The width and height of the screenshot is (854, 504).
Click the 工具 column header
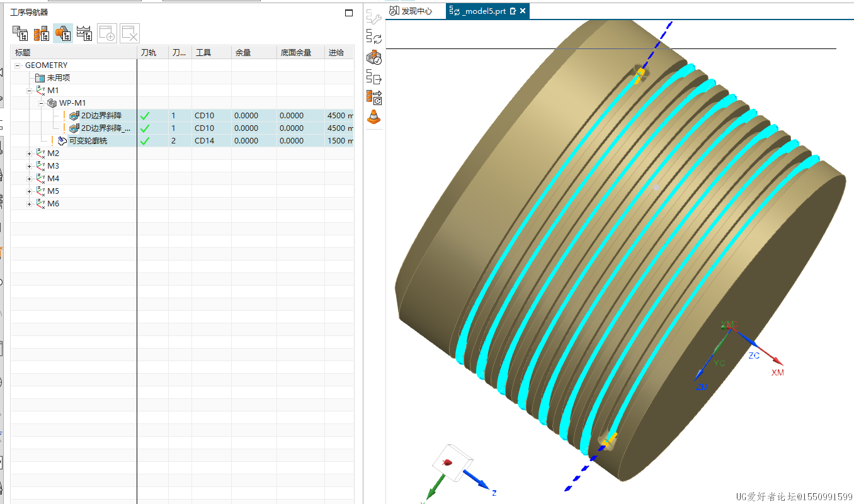pyautogui.click(x=212, y=53)
